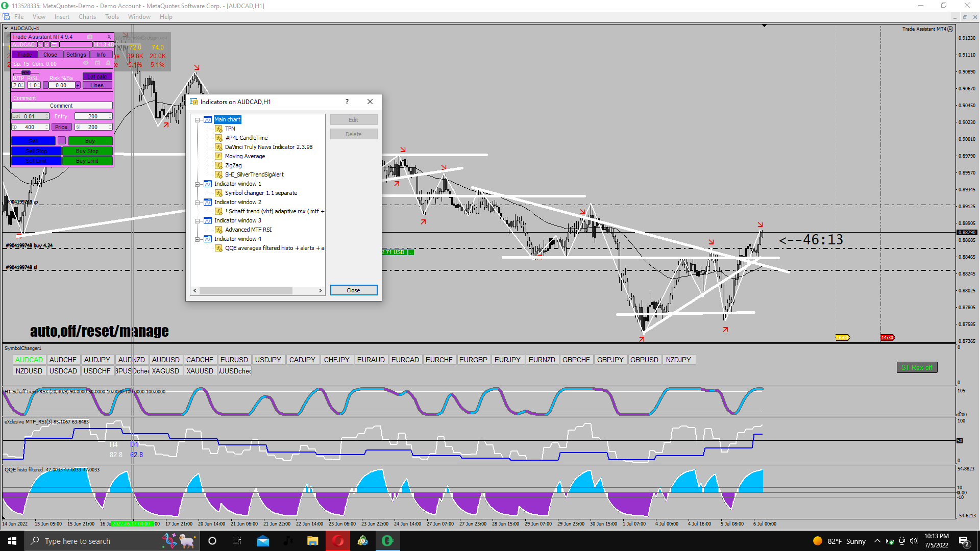Image resolution: width=980 pixels, height=551 pixels.
Task: Click the help question mark in Indicators dialog
Action: pos(347,102)
